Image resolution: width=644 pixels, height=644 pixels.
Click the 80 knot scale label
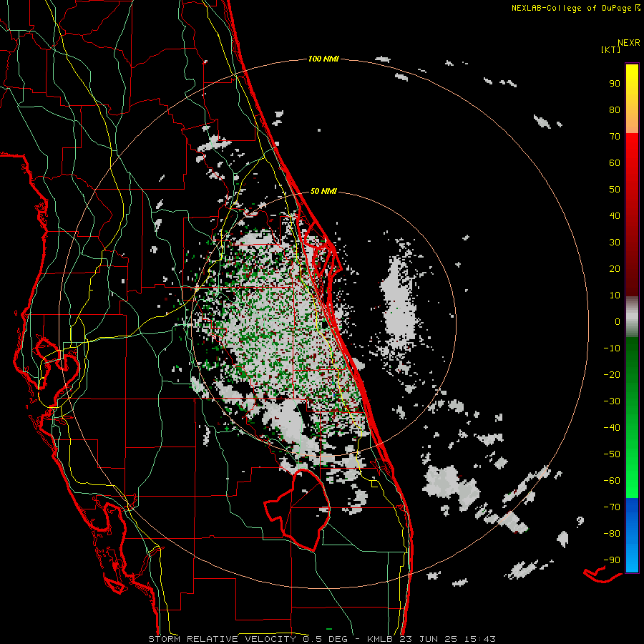[x=615, y=110]
